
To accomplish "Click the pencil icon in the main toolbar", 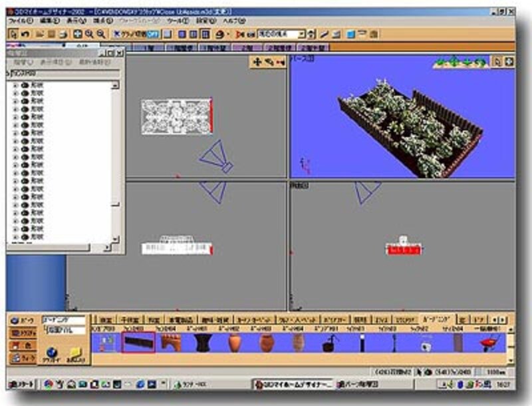I will [325, 35].
